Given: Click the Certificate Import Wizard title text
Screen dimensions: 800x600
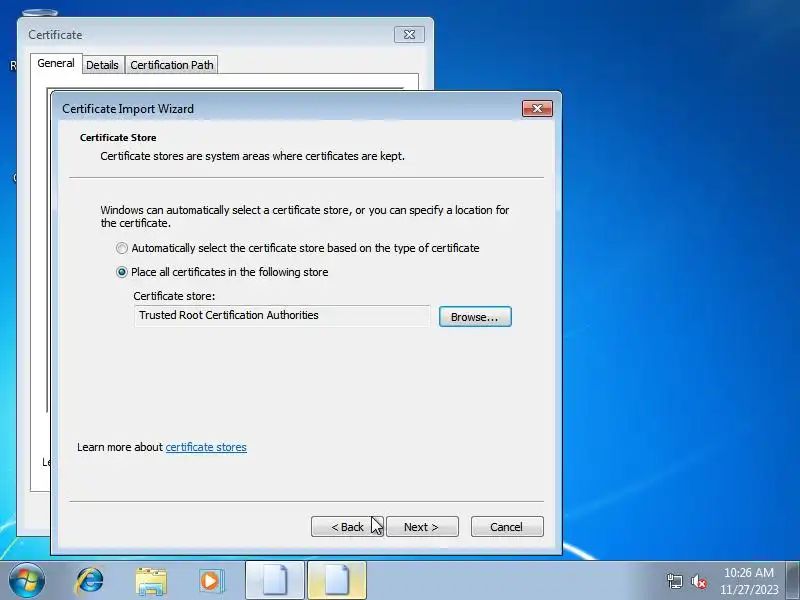Looking at the screenshot, I should coord(128,109).
